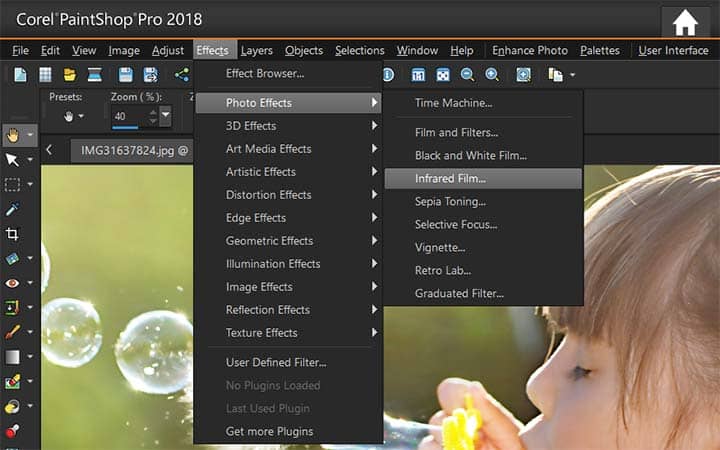The image size is (720, 450).
Task: Click the Zoom to Selection icon
Action: 523,74
